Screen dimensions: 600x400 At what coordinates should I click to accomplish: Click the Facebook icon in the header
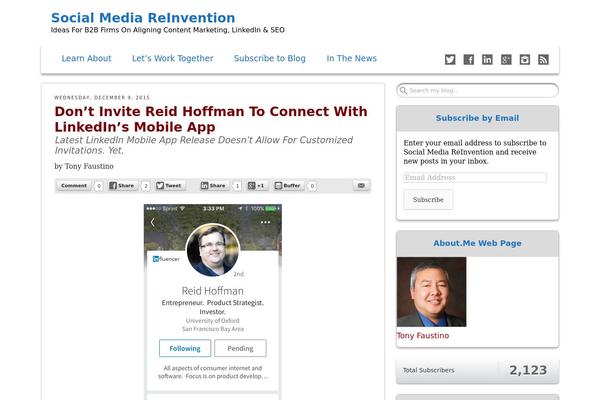pos(469,60)
